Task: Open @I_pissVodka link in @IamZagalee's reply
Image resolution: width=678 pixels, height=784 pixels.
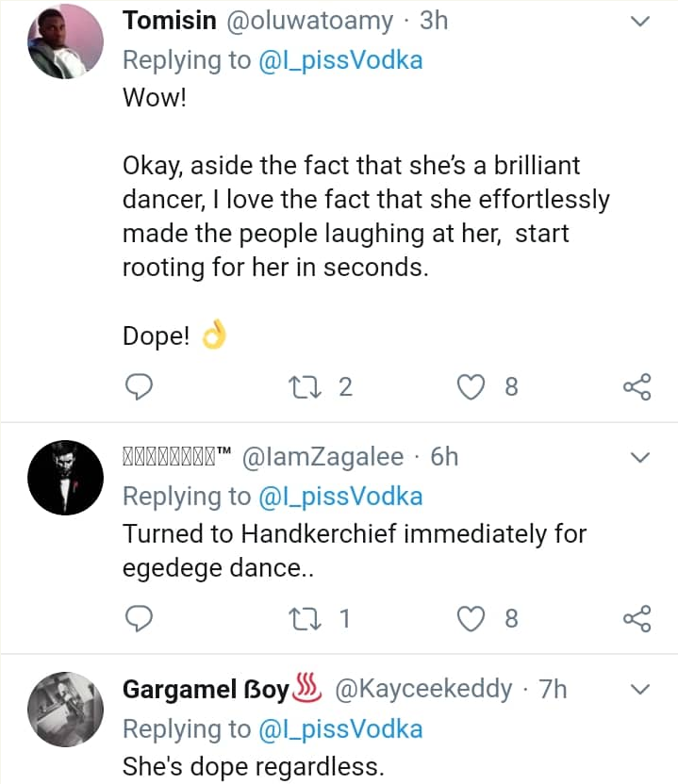Action: click(x=343, y=497)
